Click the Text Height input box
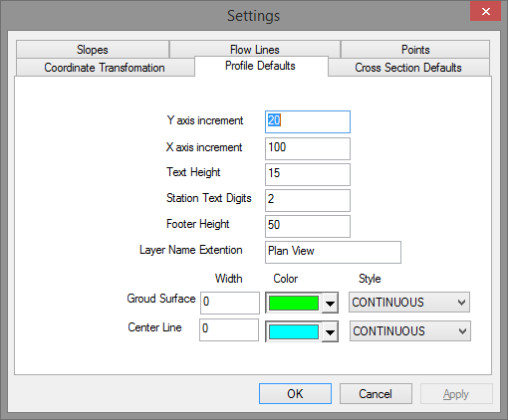The image size is (508, 420). tap(308, 174)
